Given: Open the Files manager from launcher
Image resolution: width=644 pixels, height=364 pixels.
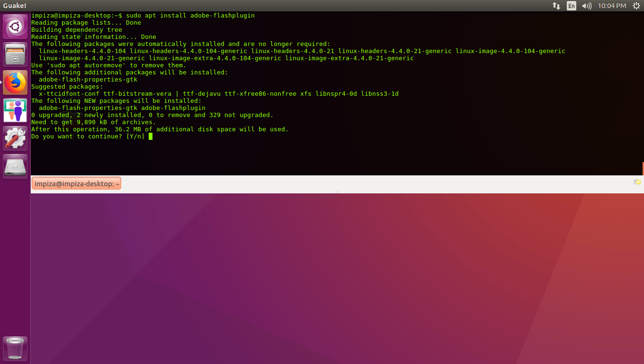Looking at the screenshot, I should [15, 55].
